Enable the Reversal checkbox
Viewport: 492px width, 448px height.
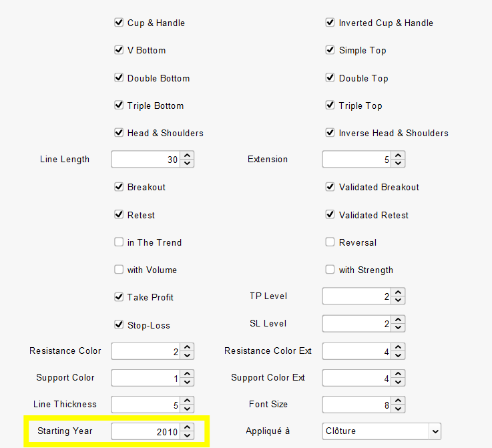(x=330, y=242)
